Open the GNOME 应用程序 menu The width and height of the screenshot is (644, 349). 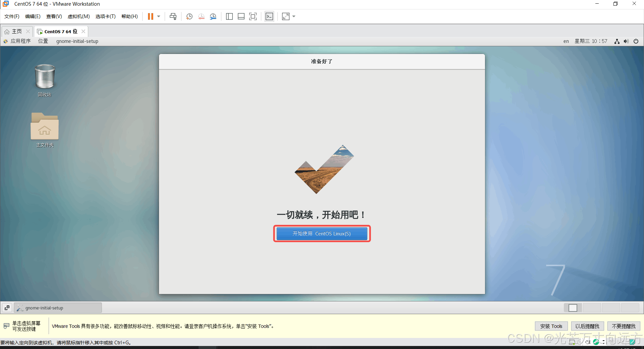pos(17,41)
